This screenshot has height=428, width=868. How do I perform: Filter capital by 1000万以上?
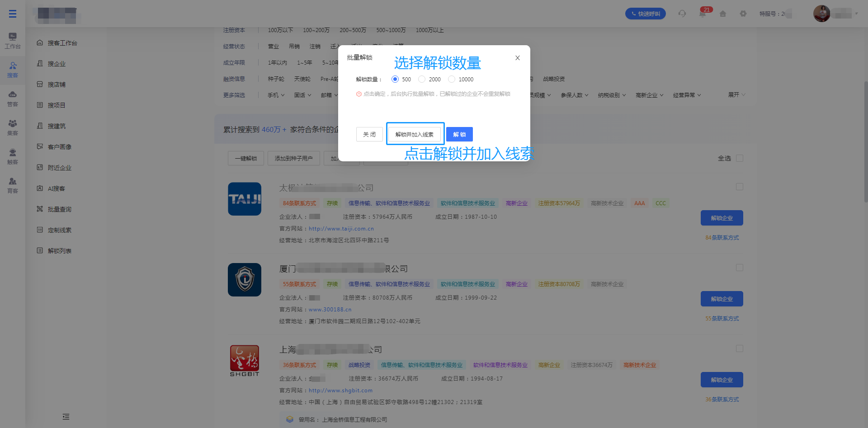[x=430, y=30]
